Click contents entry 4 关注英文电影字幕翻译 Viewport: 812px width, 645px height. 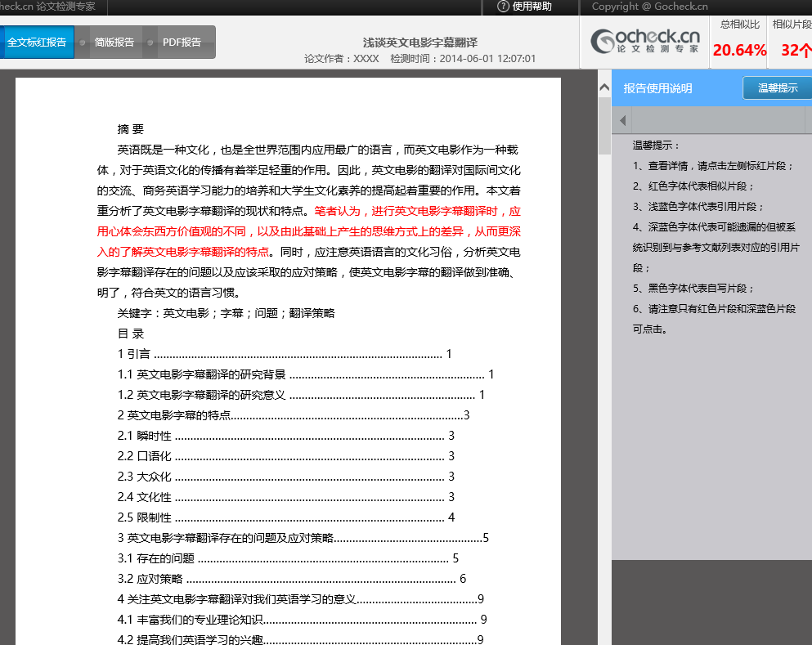[300, 599]
